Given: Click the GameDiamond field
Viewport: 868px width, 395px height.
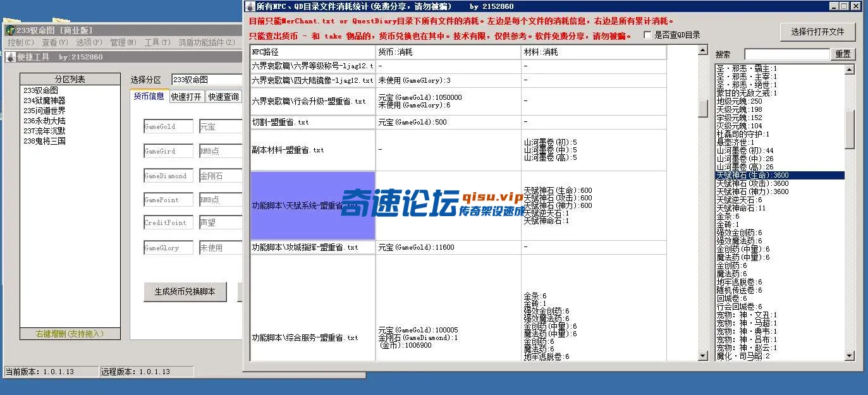Looking at the screenshot, I should (x=168, y=176).
